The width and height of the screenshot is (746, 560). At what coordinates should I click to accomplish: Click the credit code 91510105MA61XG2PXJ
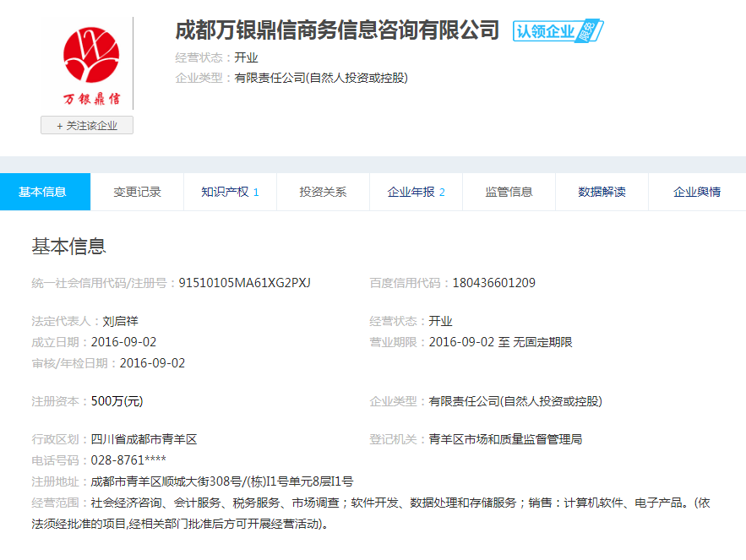tap(245, 283)
